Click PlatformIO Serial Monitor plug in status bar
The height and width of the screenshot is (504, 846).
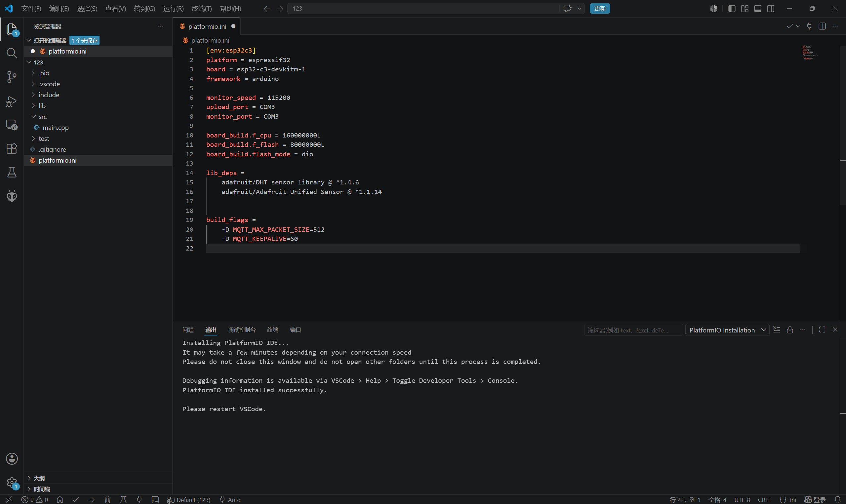click(x=139, y=500)
